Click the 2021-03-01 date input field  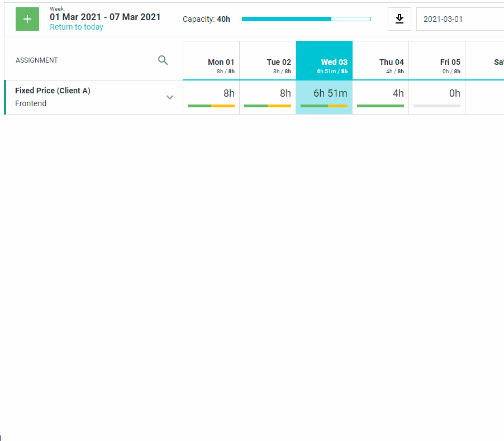click(x=460, y=19)
